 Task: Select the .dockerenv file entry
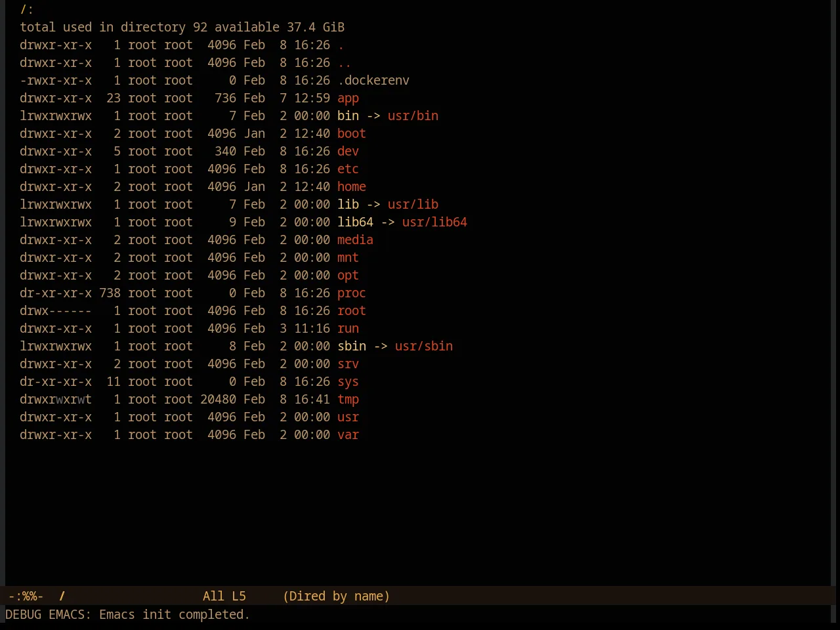click(x=373, y=80)
